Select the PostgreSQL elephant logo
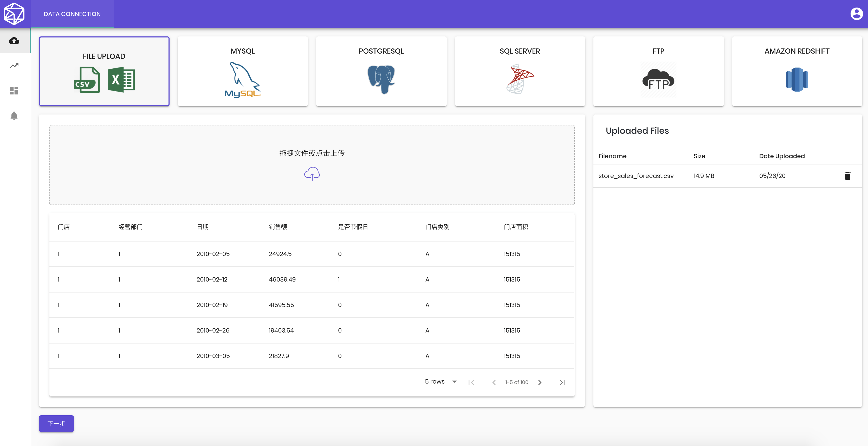Image resolution: width=868 pixels, height=446 pixels. pyautogui.click(x=381, y=80)
